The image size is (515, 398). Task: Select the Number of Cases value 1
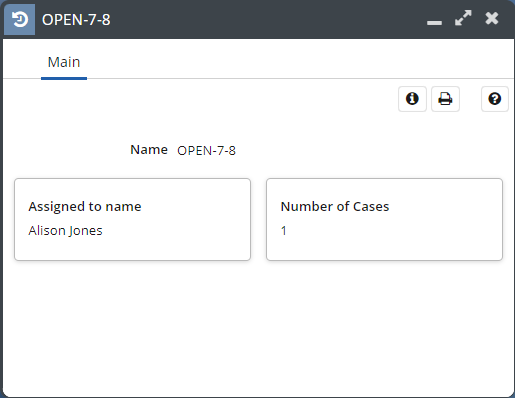click(284, 231)
